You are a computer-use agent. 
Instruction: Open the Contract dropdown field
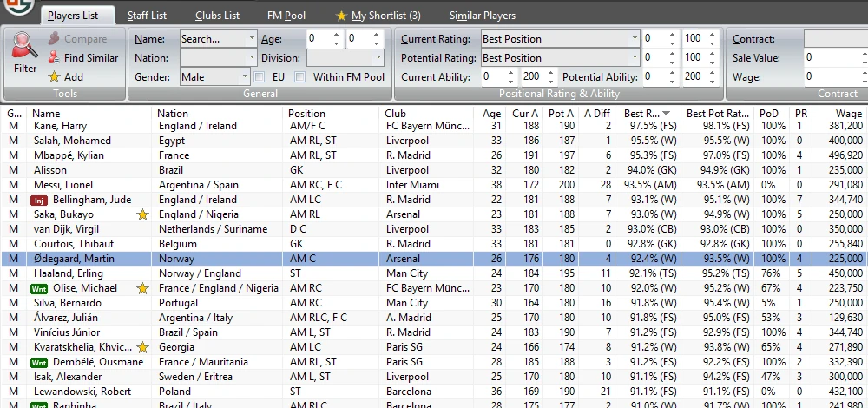point(835,39)
